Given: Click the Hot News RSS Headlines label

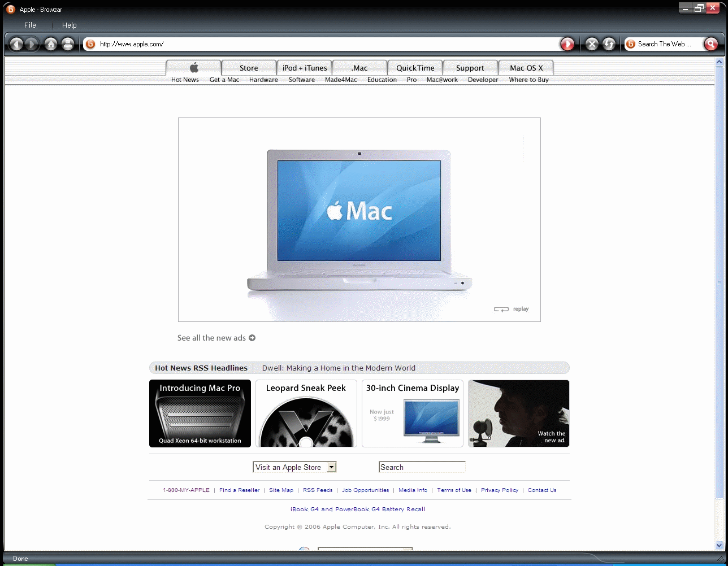Looking at the screenshot, I should coord(201,368).
